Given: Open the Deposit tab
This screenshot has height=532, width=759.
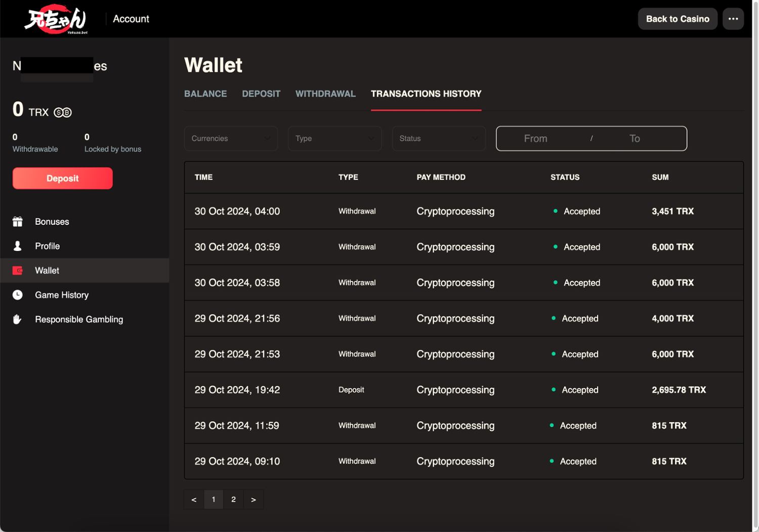Looking at the screenshot, I should pyautogui.click(x=261, y=94).
